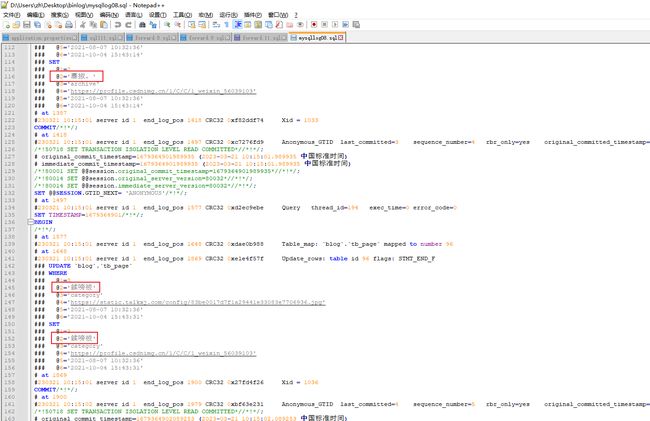Print the document using printer icon
This screenshot has height=421, width=650.
tap(69, 25)
